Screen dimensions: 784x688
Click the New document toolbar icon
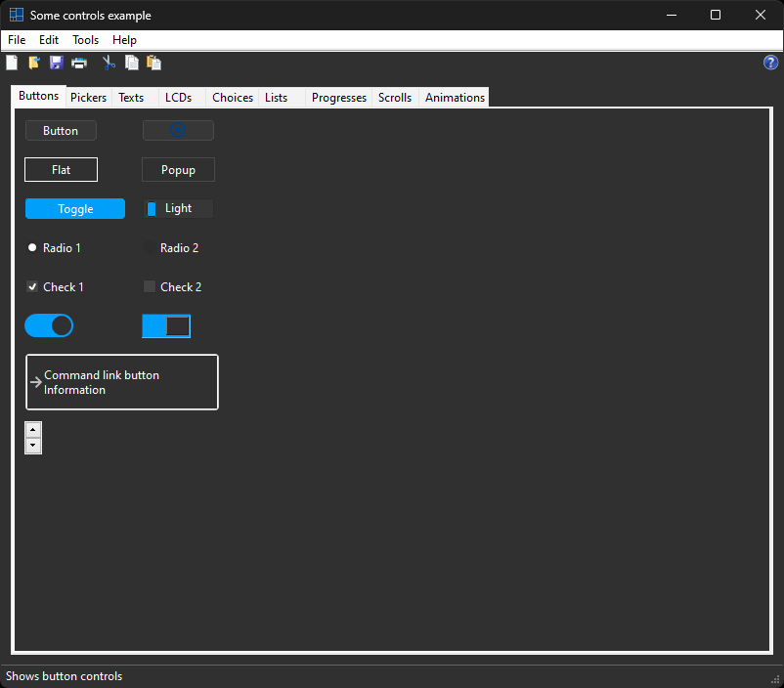(x=12, y=63)
